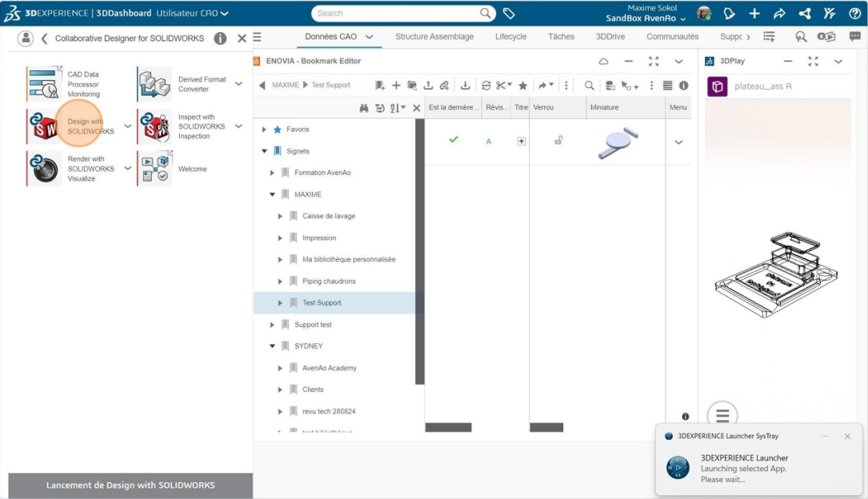Screen dimensions: 868x499
Task: Open Utilisateur CAO dashboard dropdown
Action: 192,13
